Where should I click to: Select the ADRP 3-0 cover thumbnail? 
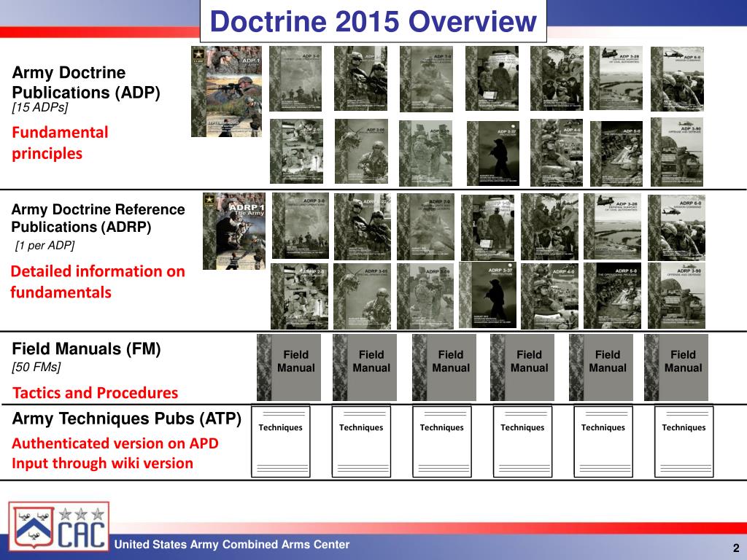point(301,226)
